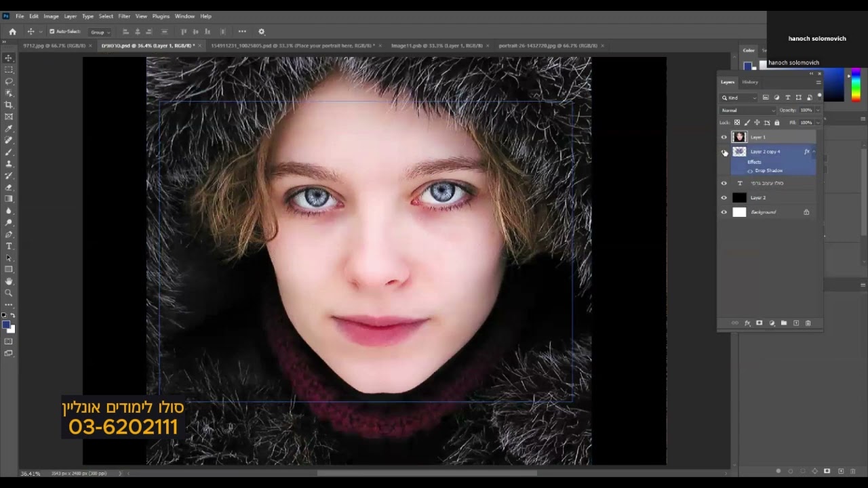Select the Clone Stamp tool

[x=9, y=163]
